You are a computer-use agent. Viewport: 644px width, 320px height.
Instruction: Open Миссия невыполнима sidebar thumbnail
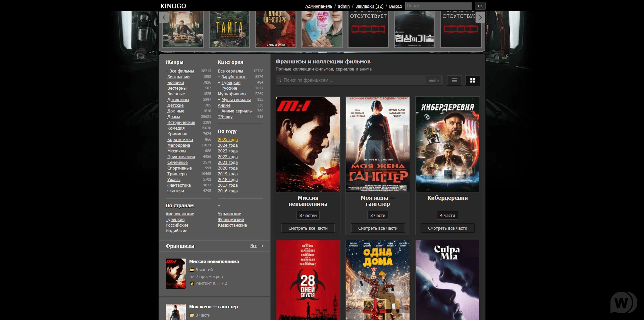(x=175, y=273)
